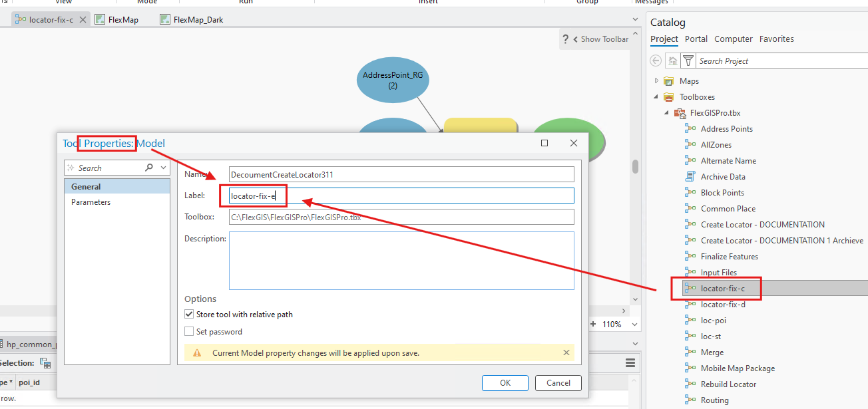Click the Catalog home icon
The height and width of the screenshot is (409, 868).
click(673, 61)
